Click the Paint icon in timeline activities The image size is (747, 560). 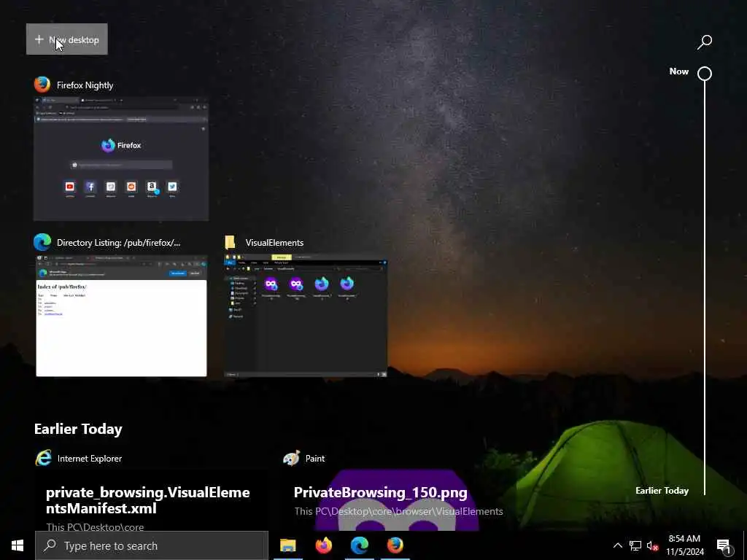tap(292, 458)
